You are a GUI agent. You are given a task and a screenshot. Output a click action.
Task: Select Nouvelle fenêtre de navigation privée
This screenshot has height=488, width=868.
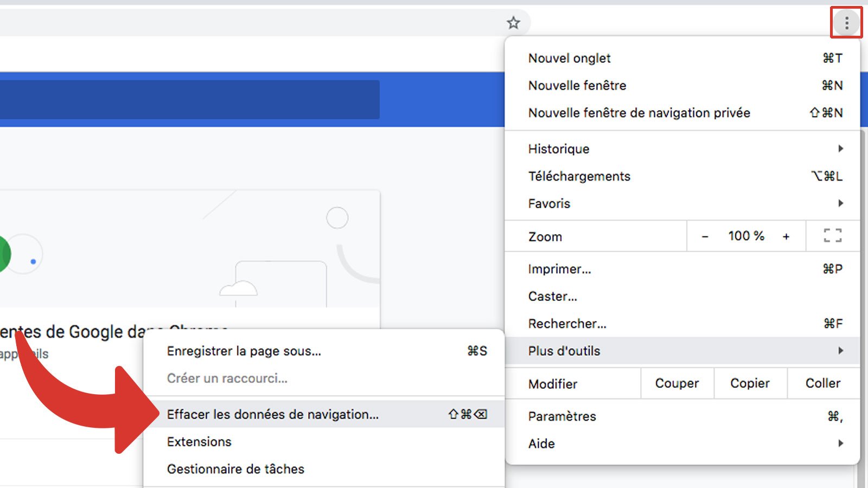tap(639, 113)
